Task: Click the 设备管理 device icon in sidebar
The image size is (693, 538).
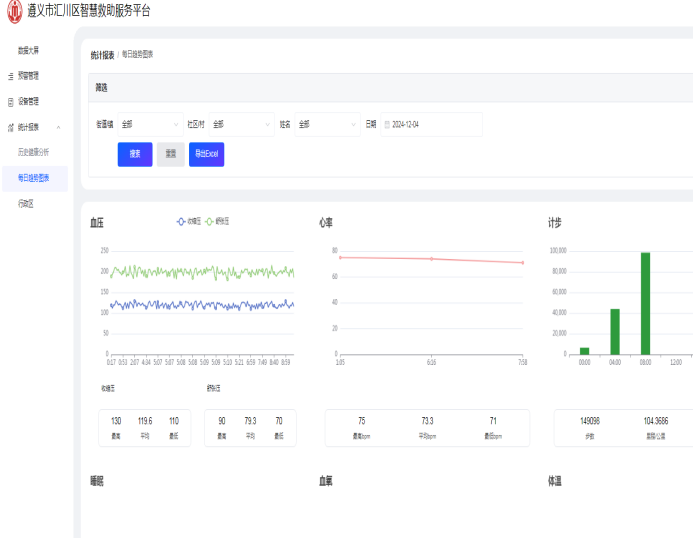Action: click(x=11, y=102)
